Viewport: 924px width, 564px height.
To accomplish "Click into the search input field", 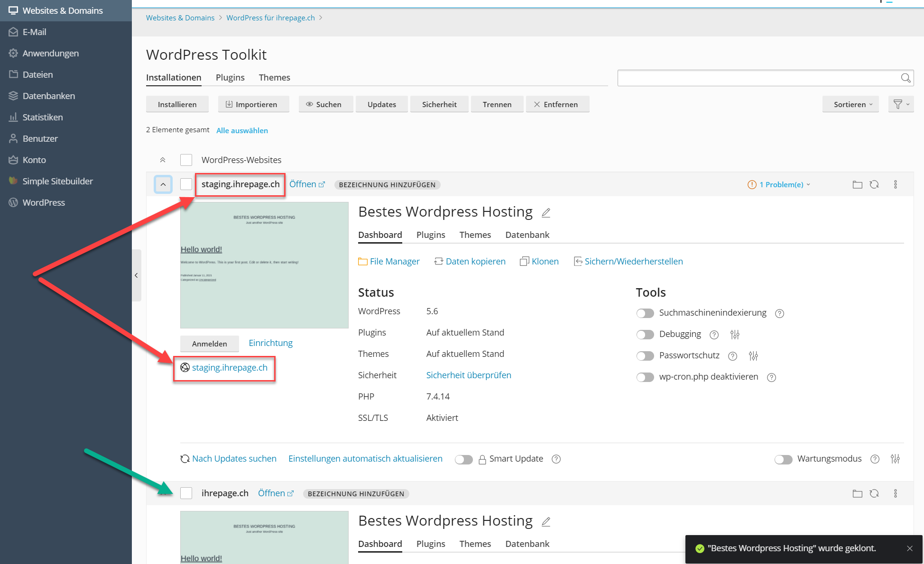I will click(x=759, y=78).
